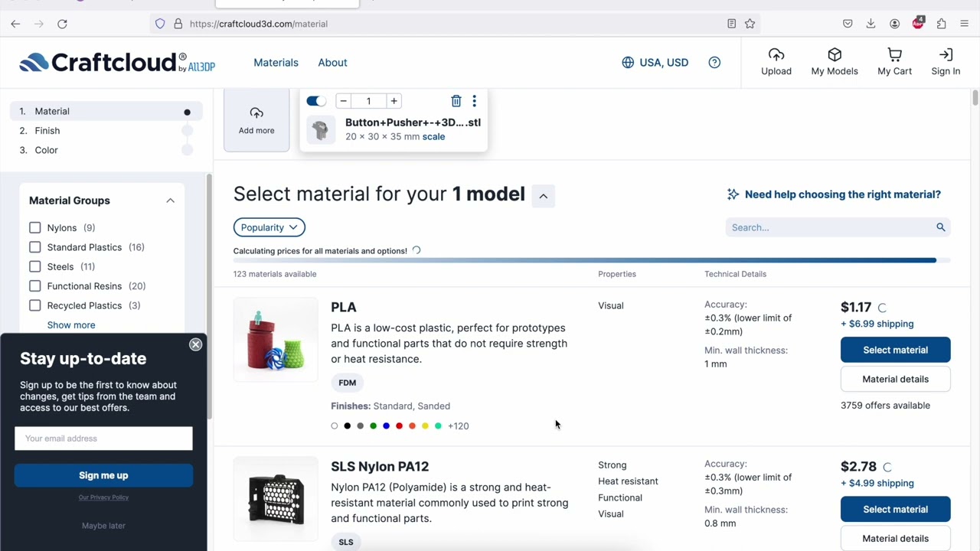Click the Upload cloud icon in header
The width and height of the screenshot is (980, 551).
click(x=776, y=55)
